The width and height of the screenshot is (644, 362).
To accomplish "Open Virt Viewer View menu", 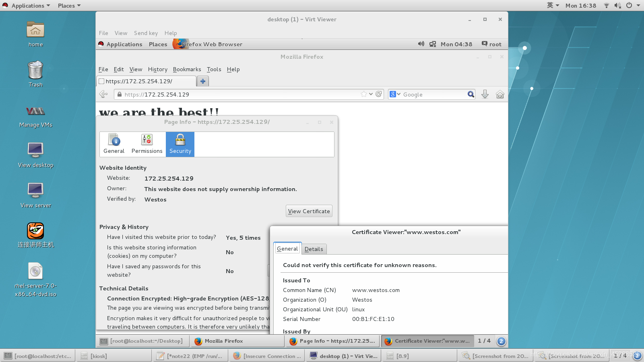I will (x=121, y=33).
